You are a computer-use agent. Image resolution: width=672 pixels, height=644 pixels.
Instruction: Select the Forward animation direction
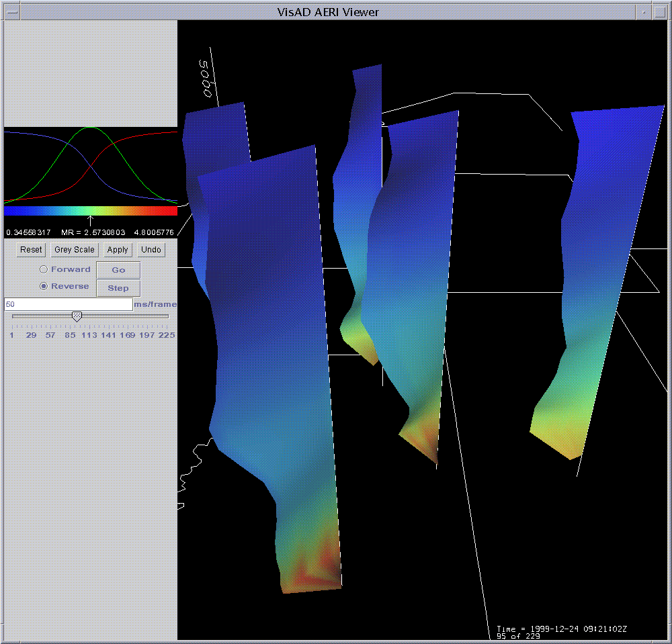[x=44, y=270]
